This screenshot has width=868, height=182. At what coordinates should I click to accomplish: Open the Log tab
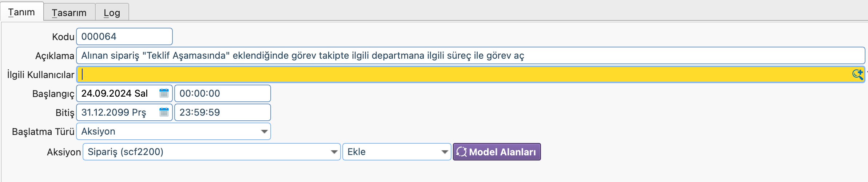[x=112, y=13]
